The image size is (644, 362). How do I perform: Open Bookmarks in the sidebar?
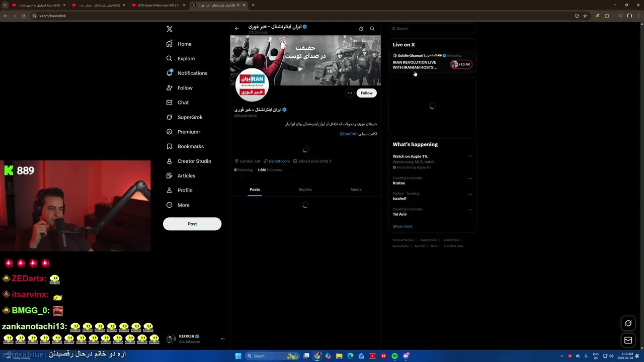[x=185, y=146]
